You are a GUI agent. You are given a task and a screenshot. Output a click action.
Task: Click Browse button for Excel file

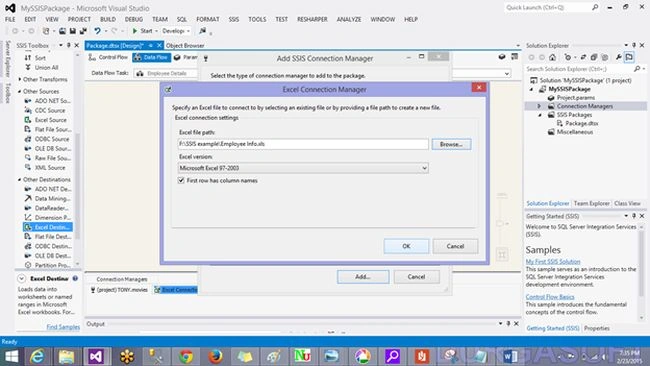pos(451,144)
